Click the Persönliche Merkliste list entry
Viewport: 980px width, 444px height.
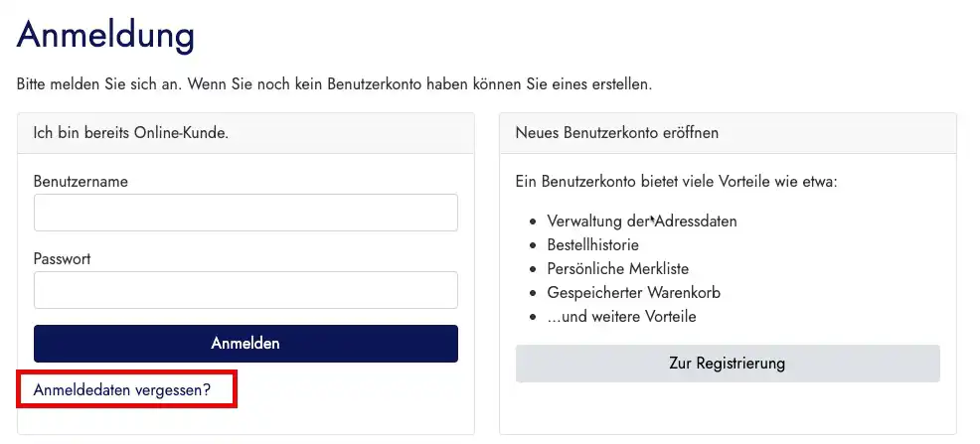click(x=618, y=268)
